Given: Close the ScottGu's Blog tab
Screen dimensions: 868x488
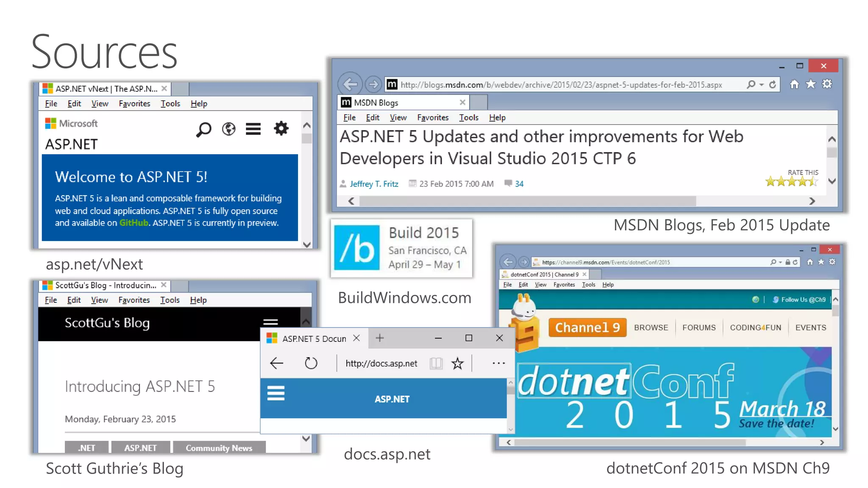Looking at the screenshot, I should click(x=164, y=285).
